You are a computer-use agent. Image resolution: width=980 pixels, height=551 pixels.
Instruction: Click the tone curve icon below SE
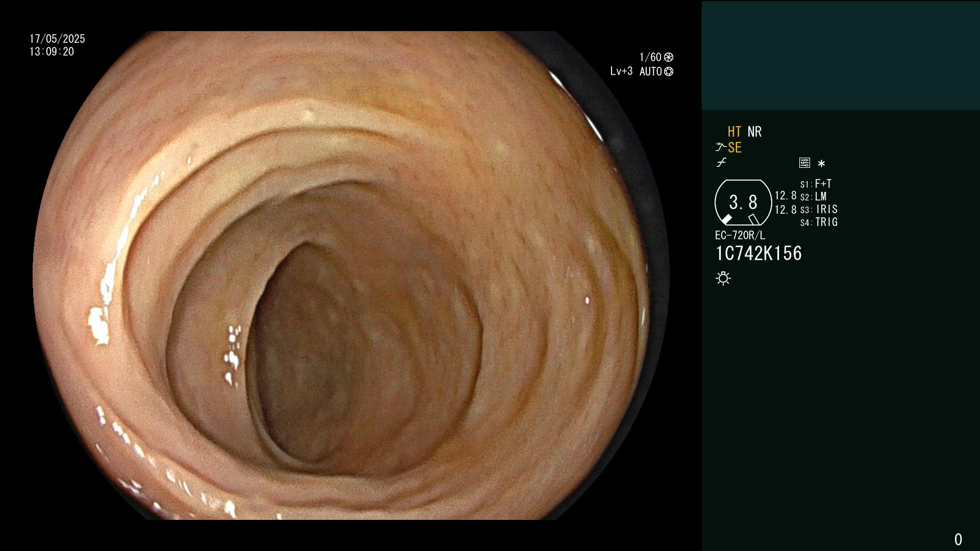(x=721, y=162)
